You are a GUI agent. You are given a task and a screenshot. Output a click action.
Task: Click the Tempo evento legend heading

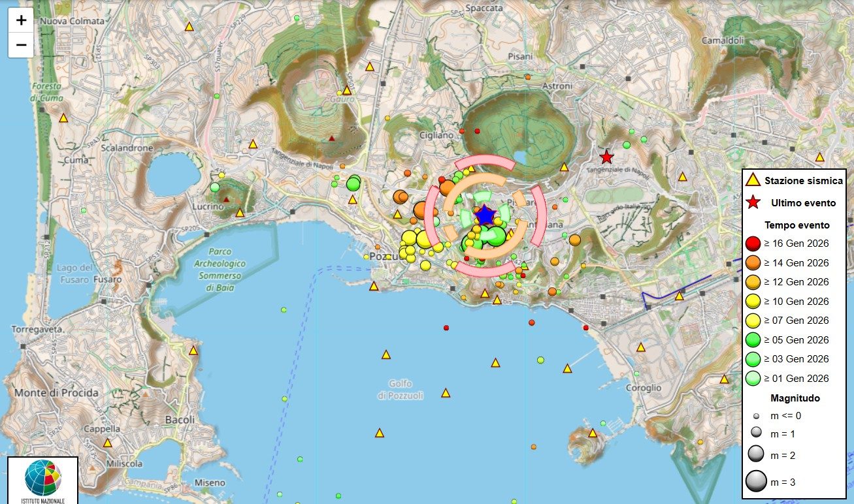pyautogui.click(x=797, y=225)
